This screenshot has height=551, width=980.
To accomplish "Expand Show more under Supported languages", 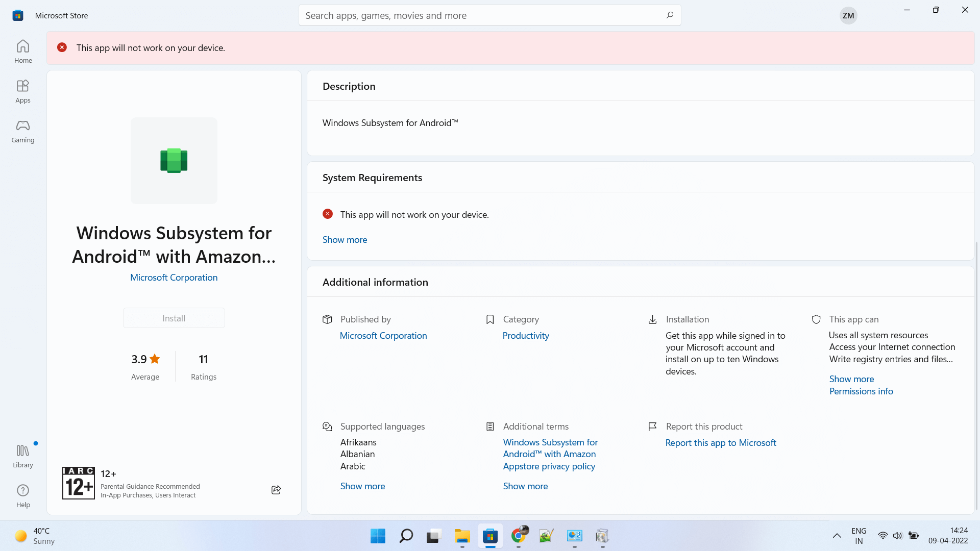I will tap(362, 486).
